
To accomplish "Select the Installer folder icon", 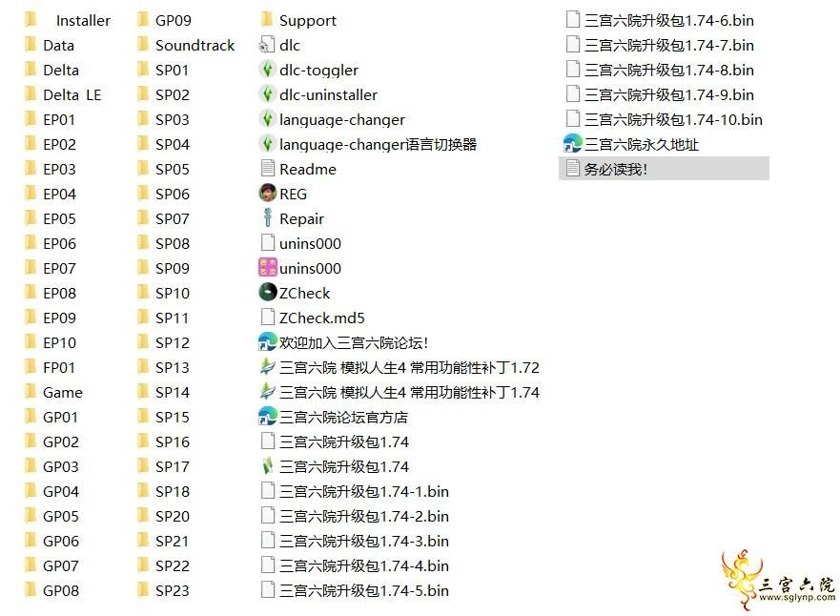I will [x=31, y=20].
